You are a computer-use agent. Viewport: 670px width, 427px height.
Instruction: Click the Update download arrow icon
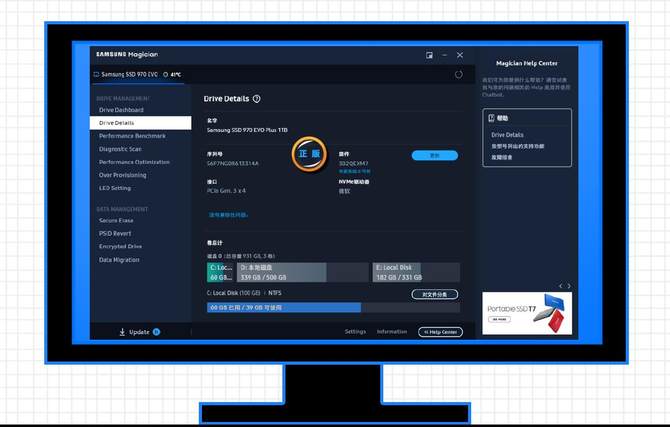122,332
